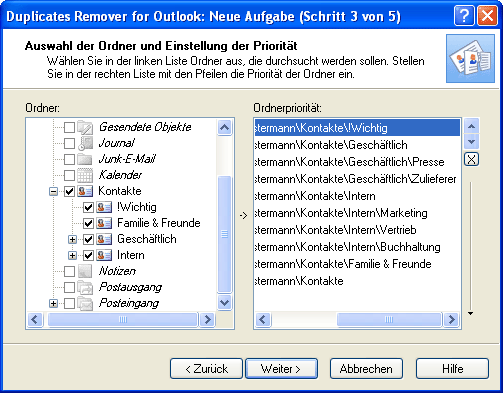
Task: Uncheck the Geschäftlich checkbox
Action: 88,239
